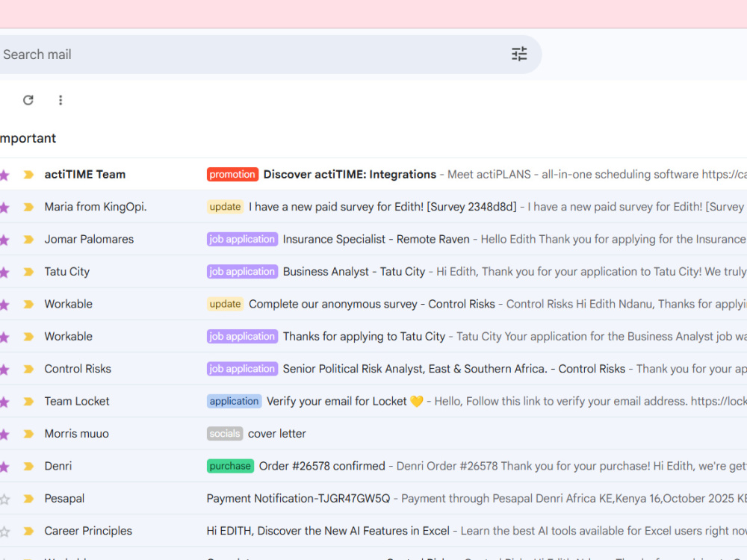Open search options filter icon

coord(519,55)
